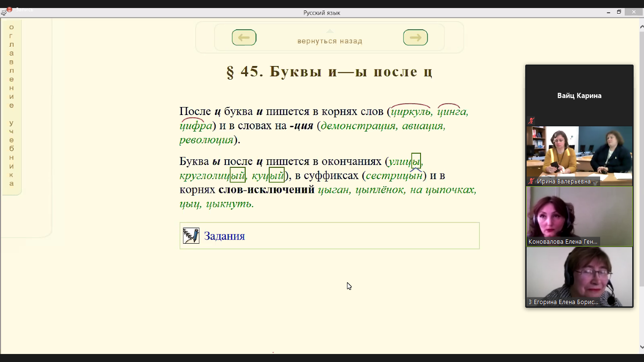Click the example word циркуль

click(411, 112)
